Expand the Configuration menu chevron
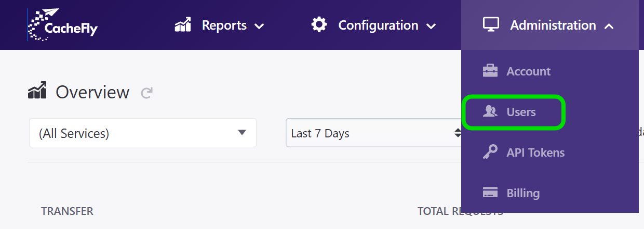 [431, 26]
